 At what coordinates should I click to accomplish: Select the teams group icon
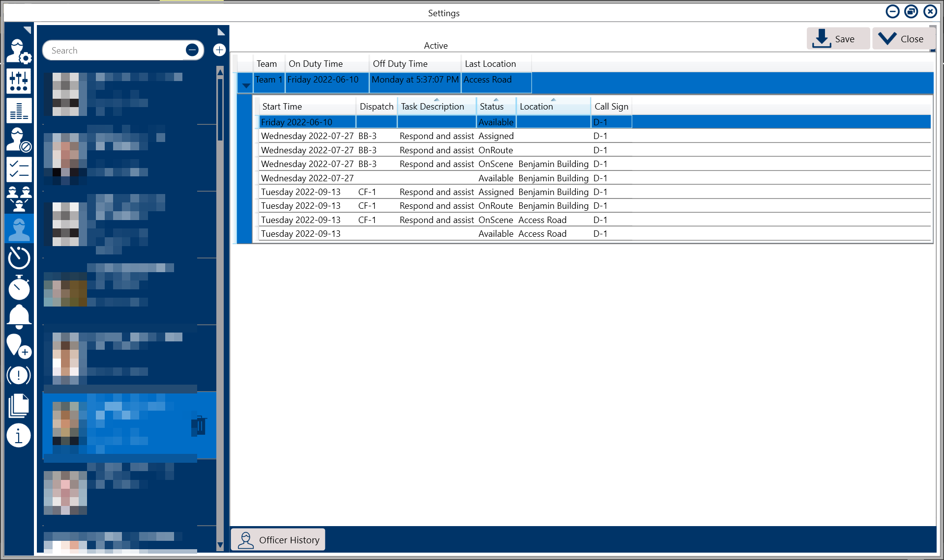(x=19, y=198)
